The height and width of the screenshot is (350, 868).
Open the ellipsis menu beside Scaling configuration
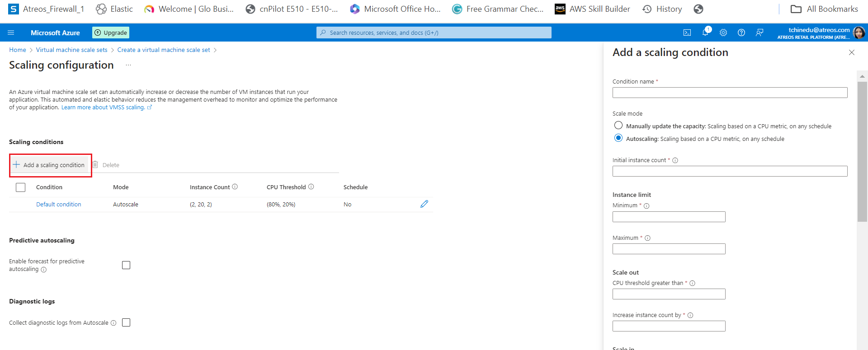[x=128, y=65]
